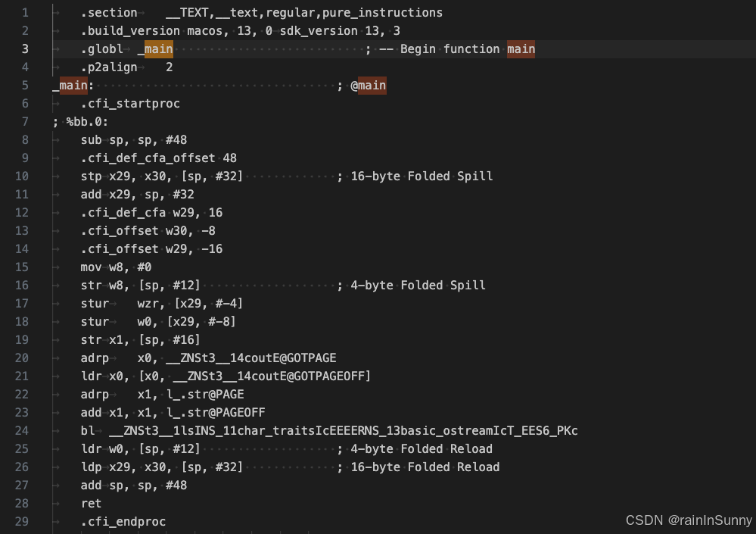Viewport: 756px width, 534px height.
Task: Click 'stur w0, [x29, #-8]' instruction
Action: [159, 322]
